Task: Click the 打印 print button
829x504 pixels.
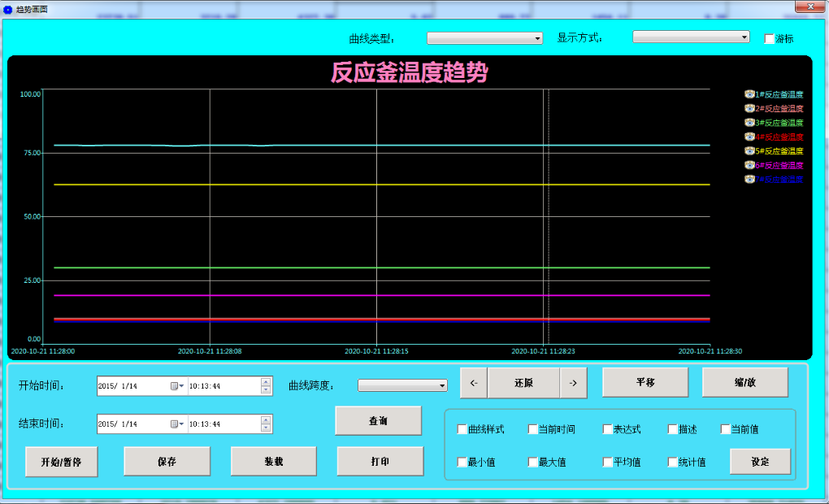Action: [x=380, y=462]
